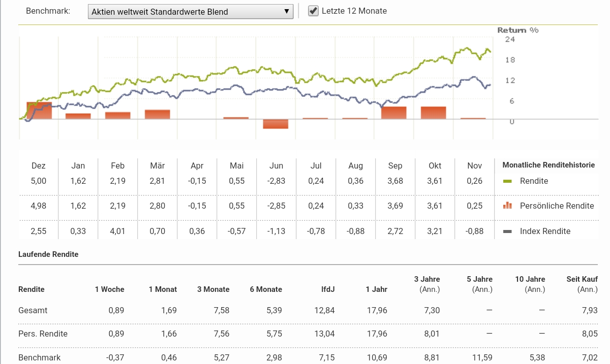Screen dimensions: 610x364
Task: Click the March orange bar in chart
Action: (157, 114)
